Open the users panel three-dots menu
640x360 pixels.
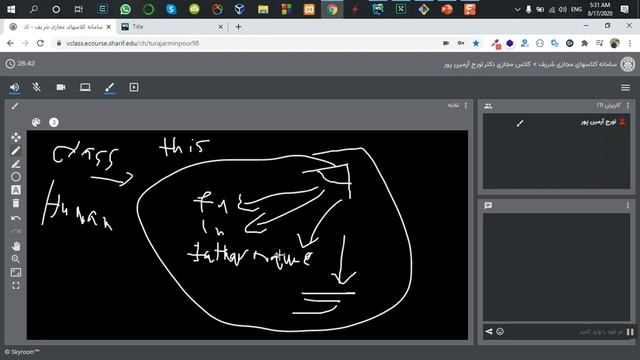click(628, 105)
